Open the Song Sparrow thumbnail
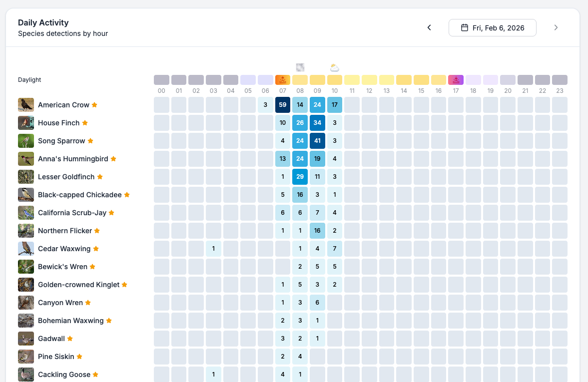Viewport: 588px width, 382px height. (x=26, y=141)
